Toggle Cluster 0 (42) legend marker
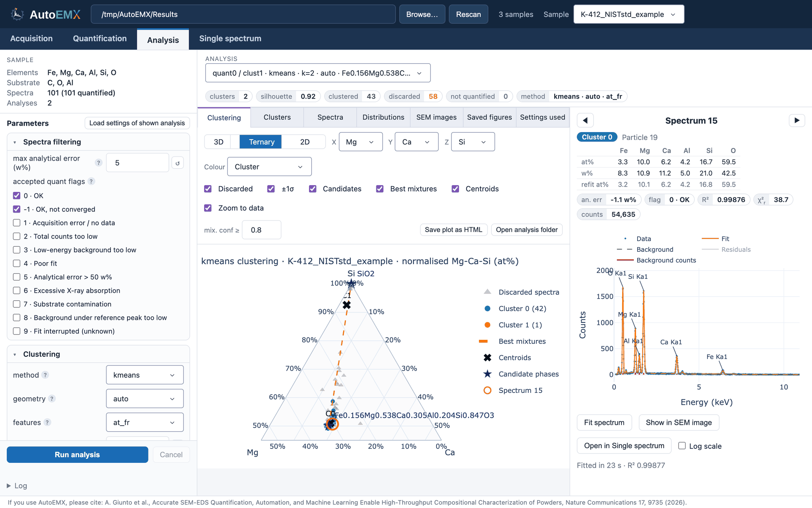 487,309
